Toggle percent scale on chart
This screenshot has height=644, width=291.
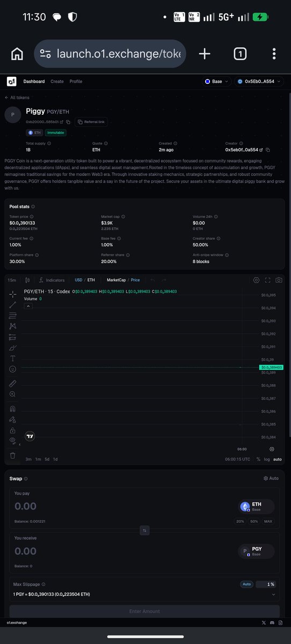click(x=258, y=459)
